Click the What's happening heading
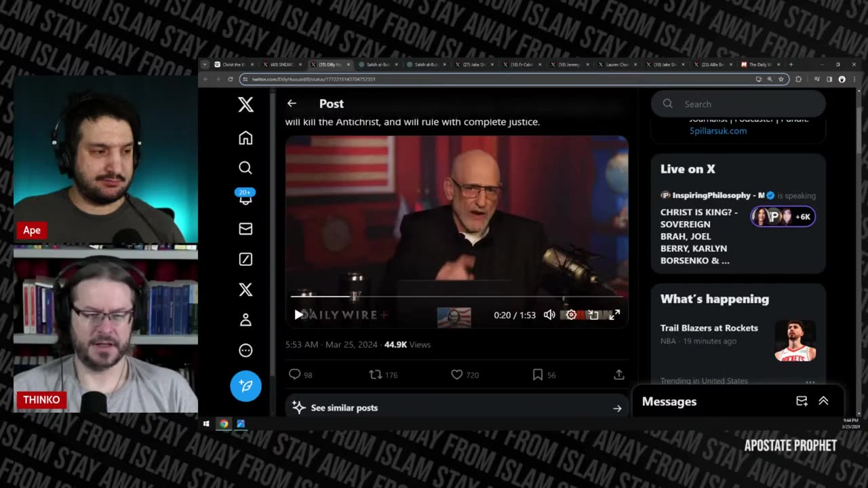The width and height of the screenshot is (868, 488). point(715,299)
